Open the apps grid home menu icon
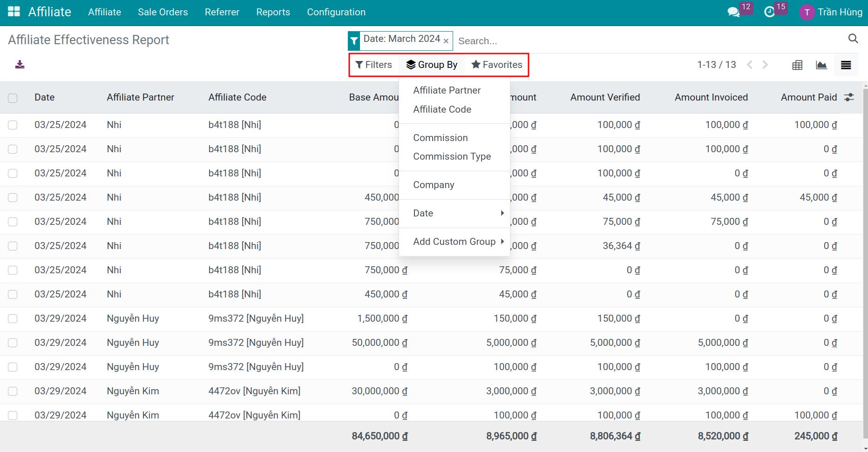The image size is (868, 452). pos(14,12)
